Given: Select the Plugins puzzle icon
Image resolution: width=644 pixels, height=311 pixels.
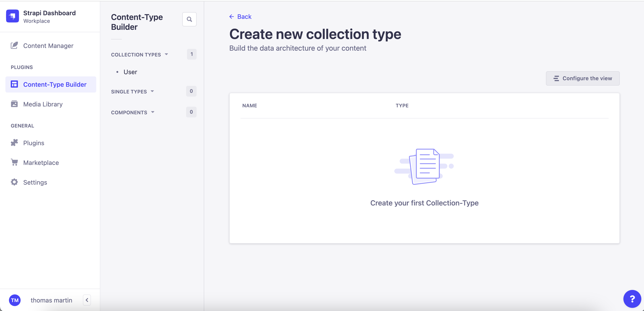Looking at the screenshot, I should [14, 143].
